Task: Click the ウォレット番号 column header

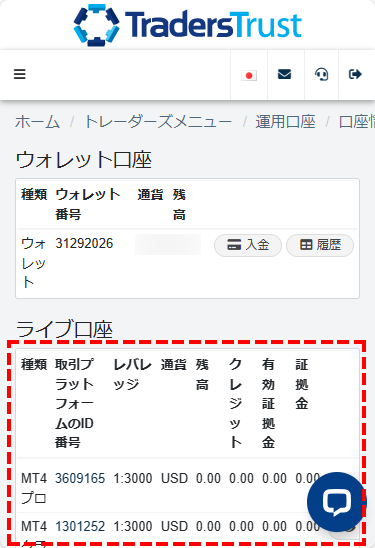Action: click(88, 204)
